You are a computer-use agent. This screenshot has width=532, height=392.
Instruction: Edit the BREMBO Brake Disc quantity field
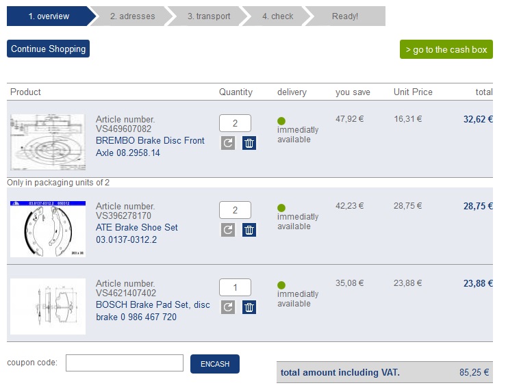tap(235, 123)
